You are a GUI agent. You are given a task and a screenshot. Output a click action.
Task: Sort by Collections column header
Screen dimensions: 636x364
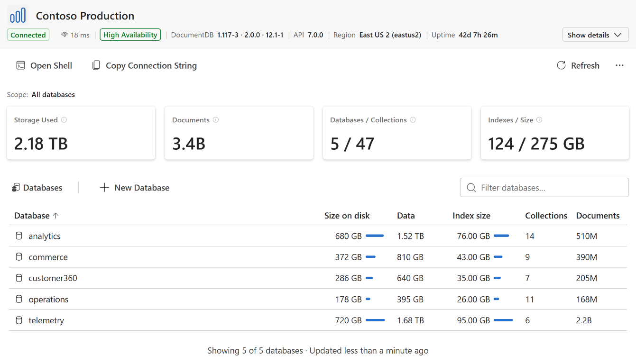pos(546,216)
